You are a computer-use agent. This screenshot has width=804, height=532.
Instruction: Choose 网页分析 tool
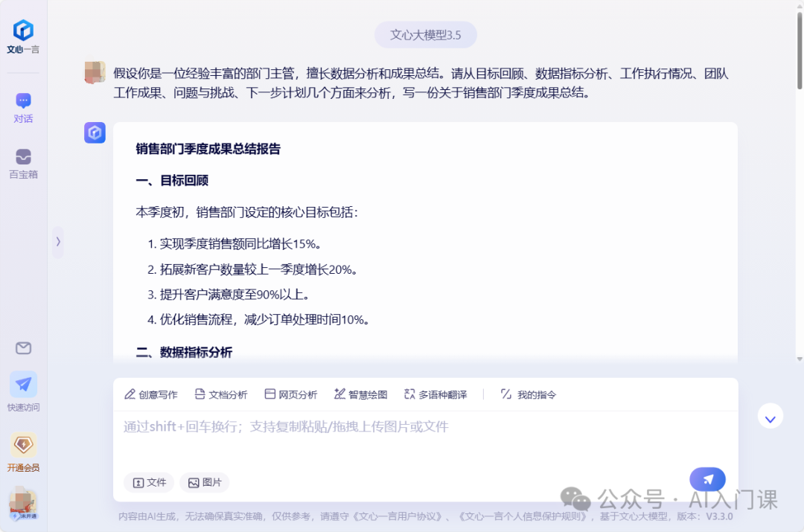click(291, 394)
